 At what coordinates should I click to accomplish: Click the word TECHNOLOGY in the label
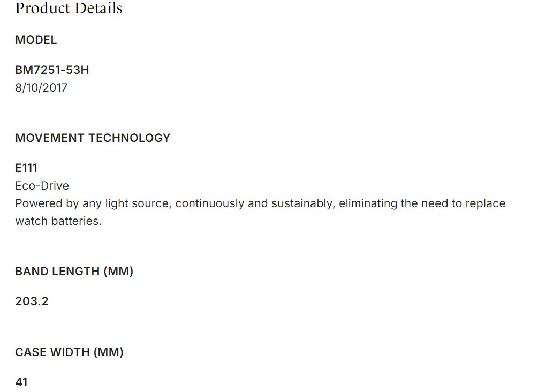(x=130, y=138)
